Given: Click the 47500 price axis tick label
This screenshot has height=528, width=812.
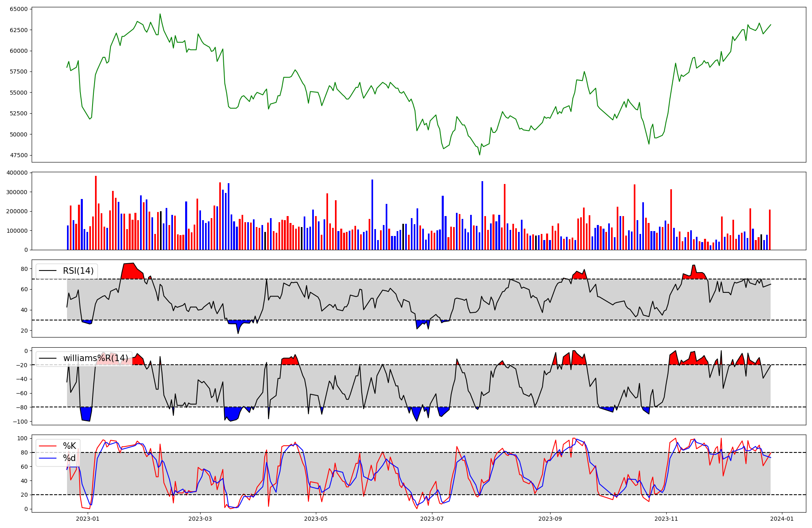Looking at the screenshot, I should [x=18, y=155].
